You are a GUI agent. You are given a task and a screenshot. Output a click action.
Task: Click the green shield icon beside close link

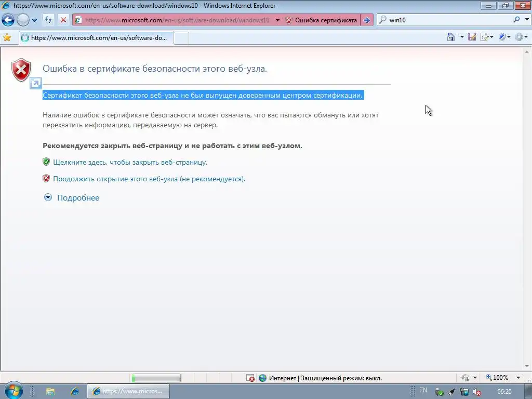46,162
